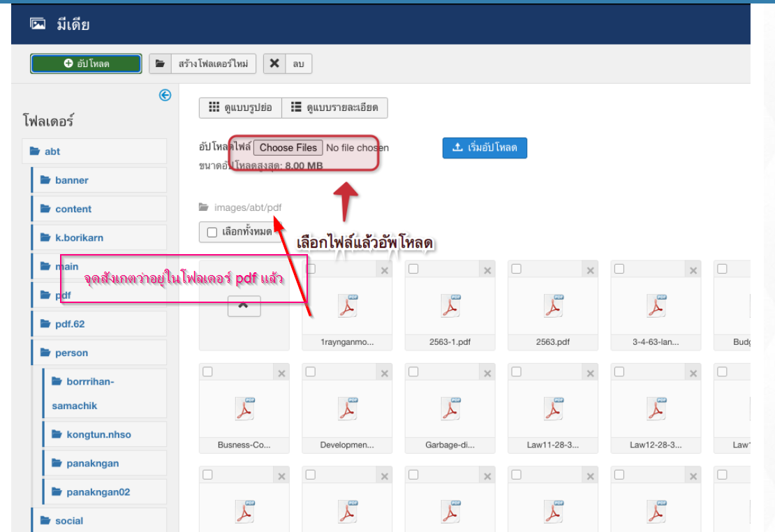Image resolution: width=775 pixels, height=532 pixels.
Task: Switch to detail list view
Action: 334,108
